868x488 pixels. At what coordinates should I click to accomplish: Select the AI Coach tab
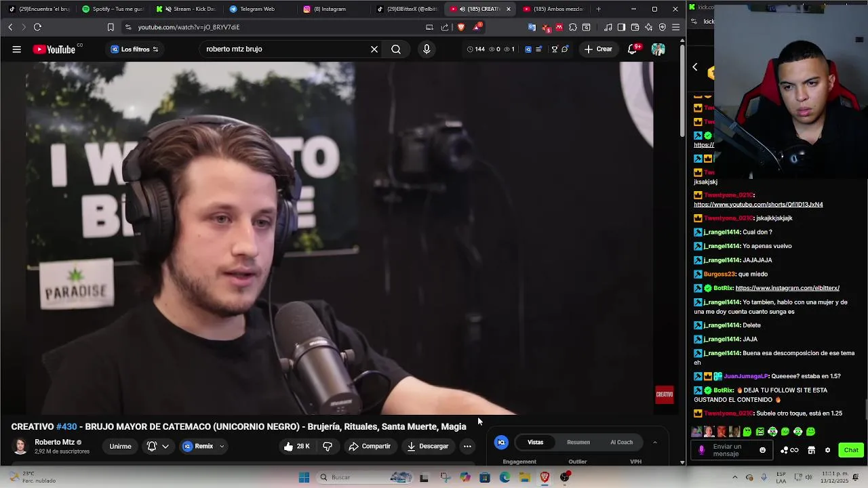[x=621, y=442]
